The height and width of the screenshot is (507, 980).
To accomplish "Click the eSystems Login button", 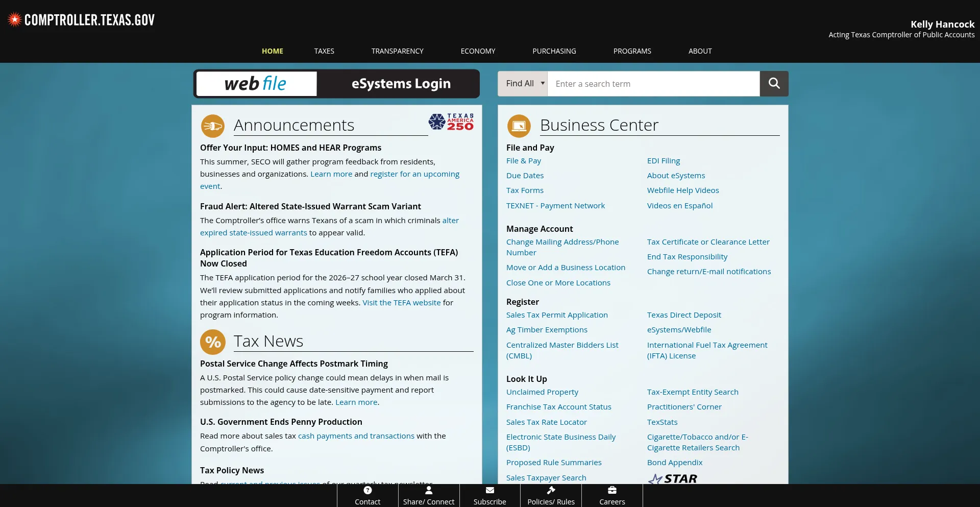I will coord(401,84).
